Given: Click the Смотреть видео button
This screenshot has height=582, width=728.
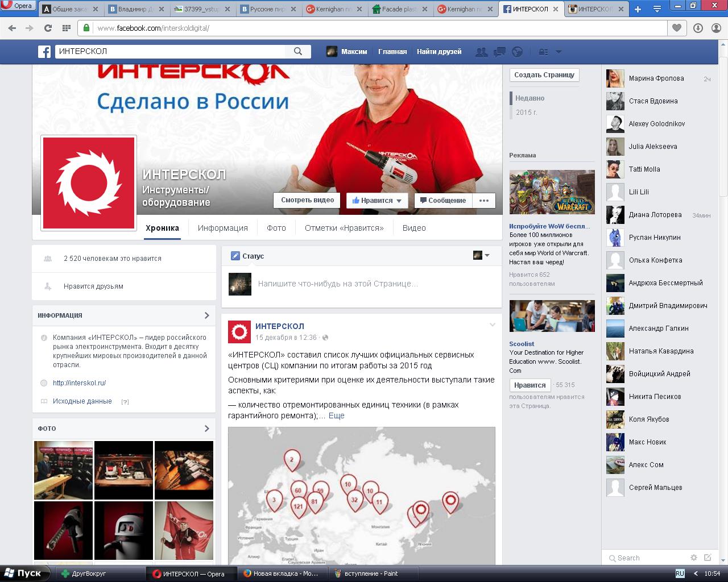Looking at the screenshot, I should tap(307, 200).
